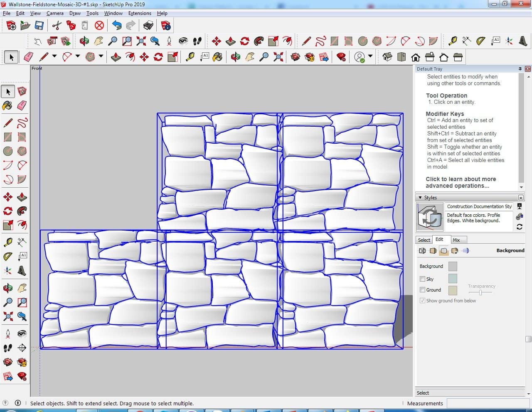Click the Paint Bucket tool
532x412 pixels.
(7, 105)
